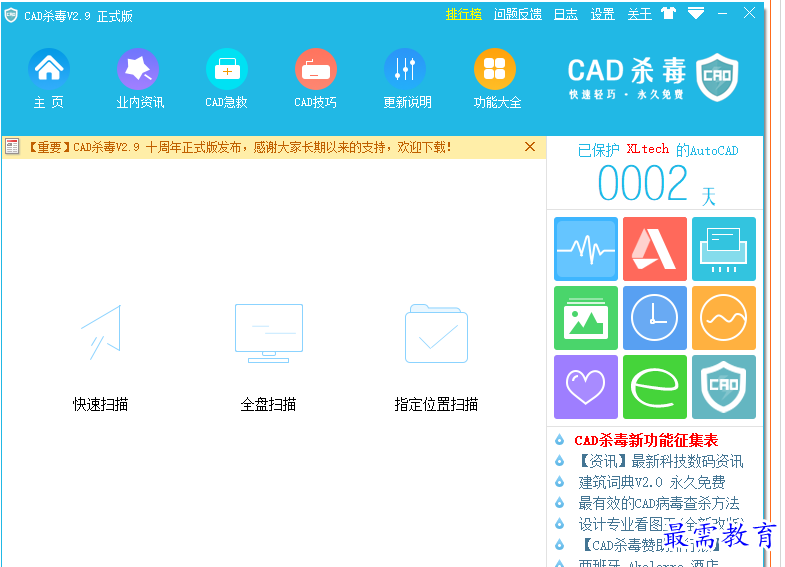Viewport: 785px width, 567px height.
Task: Open the 业内资讯 industry news icon
Action: coord(138,69)
